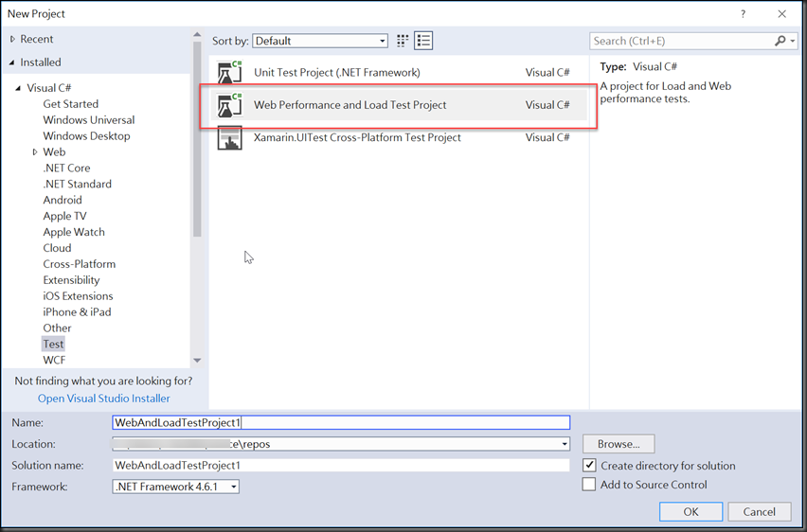
Task: Click the Web Performance and Load Test icon
Action: pyautogui.click(x=229, y=105)
